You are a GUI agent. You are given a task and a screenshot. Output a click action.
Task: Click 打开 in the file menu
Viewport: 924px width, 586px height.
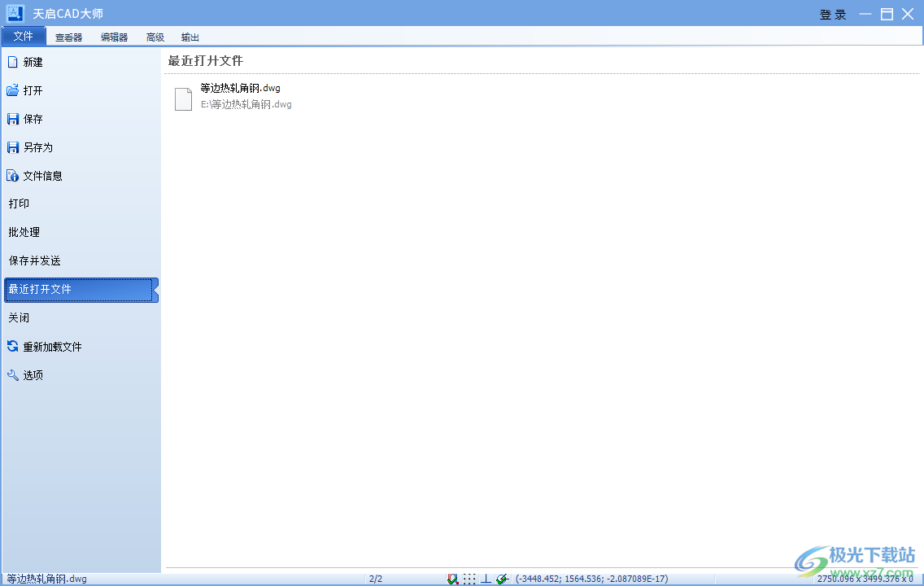point(81,90)
